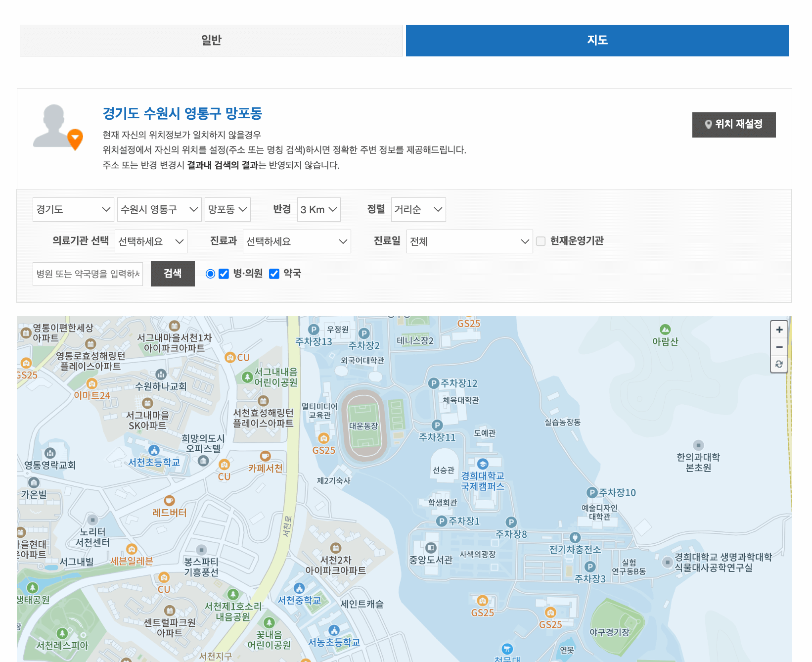Click the hospital name search input field

[88, 273]
